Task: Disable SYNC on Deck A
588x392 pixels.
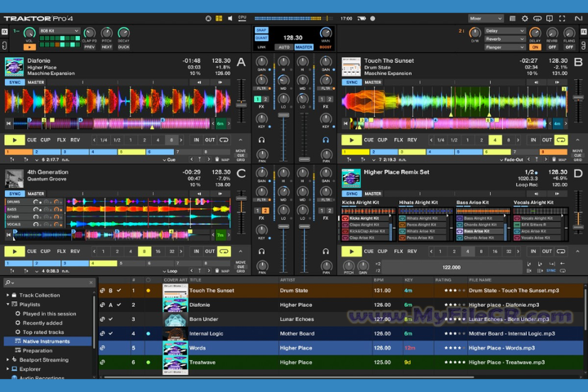Action: (15, 82)
